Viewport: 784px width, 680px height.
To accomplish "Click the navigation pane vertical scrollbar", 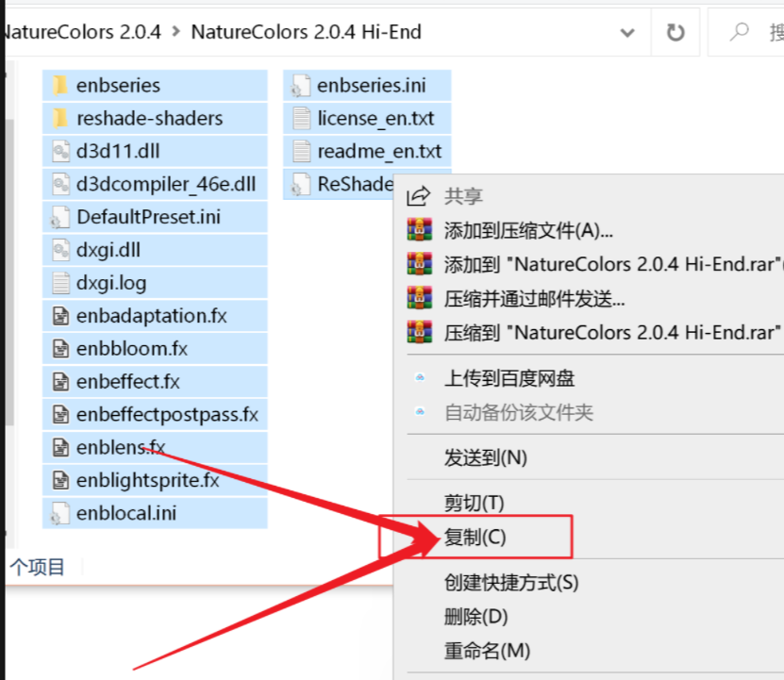I will point(9,273).
